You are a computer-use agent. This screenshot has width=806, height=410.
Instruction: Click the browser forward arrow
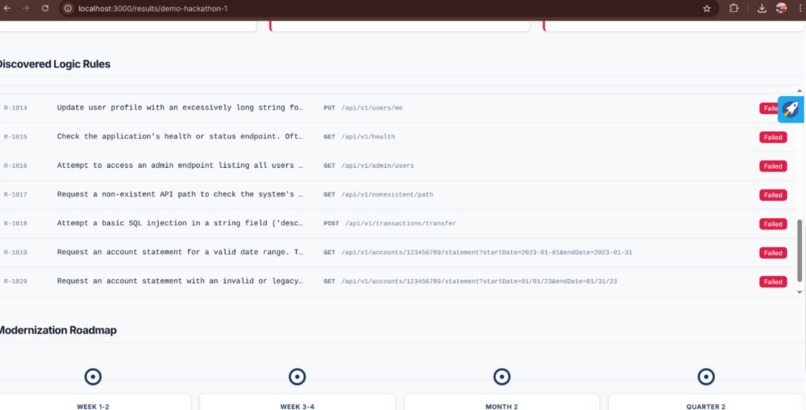point(26,8)
